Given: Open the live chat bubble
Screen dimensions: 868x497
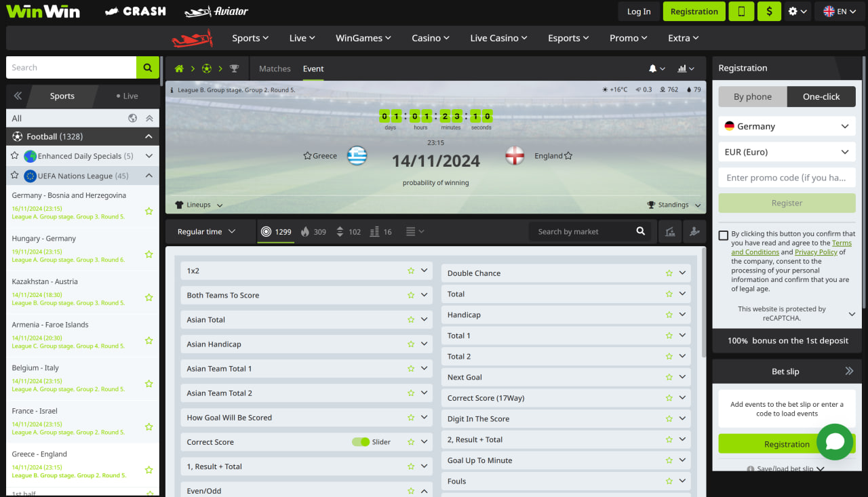Looking at the screenshot, I should [x=834, y=441].
